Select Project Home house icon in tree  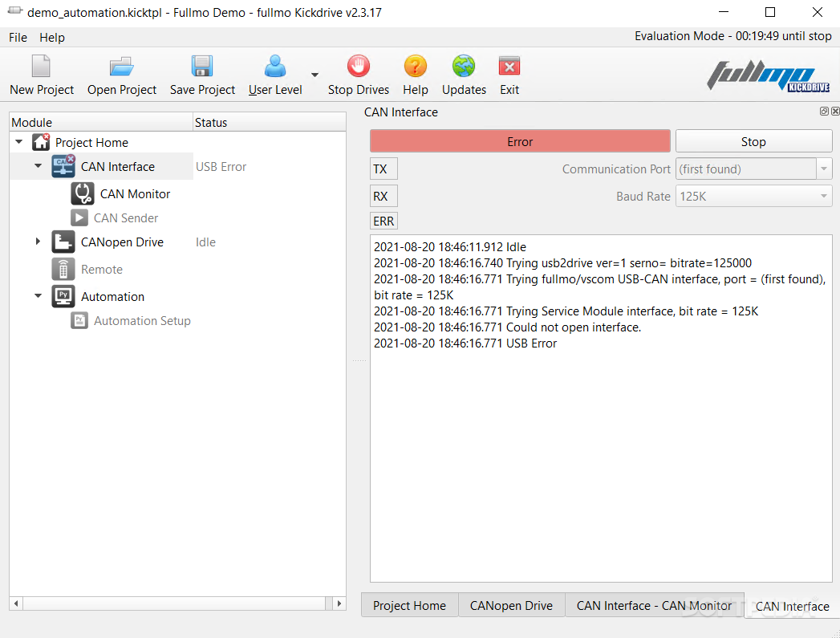pyautogui.click(x=41, y=142)
